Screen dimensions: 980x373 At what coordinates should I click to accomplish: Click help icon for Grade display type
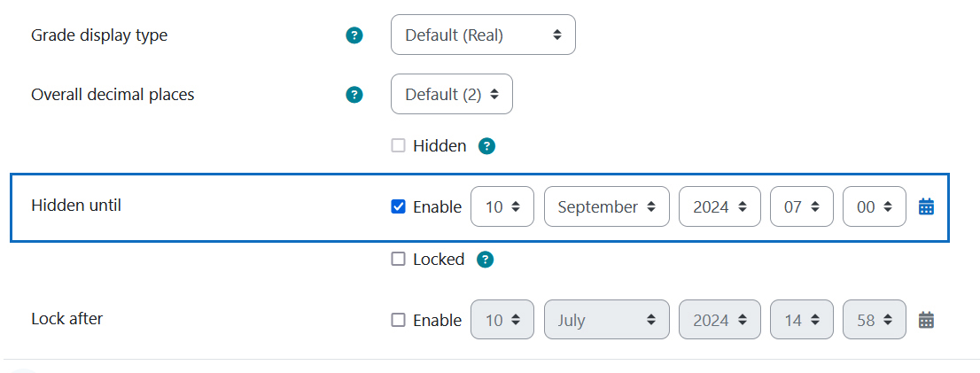[x=354, y=36]
